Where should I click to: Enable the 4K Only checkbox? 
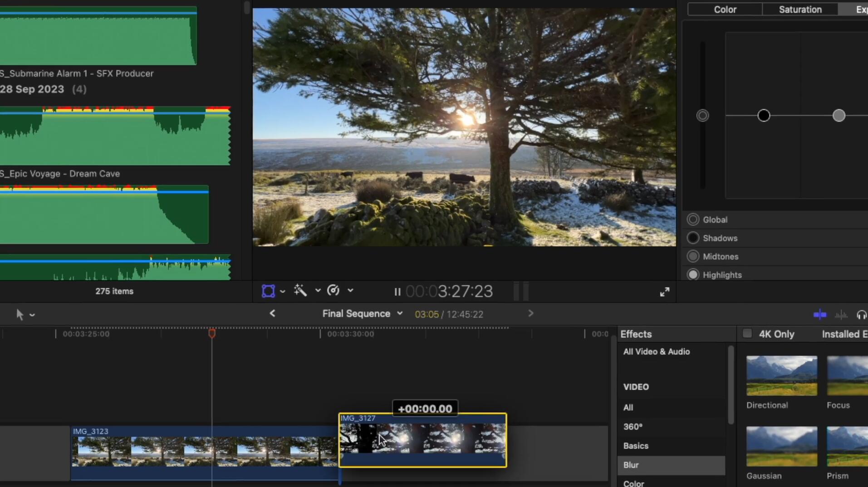point(747,334)
